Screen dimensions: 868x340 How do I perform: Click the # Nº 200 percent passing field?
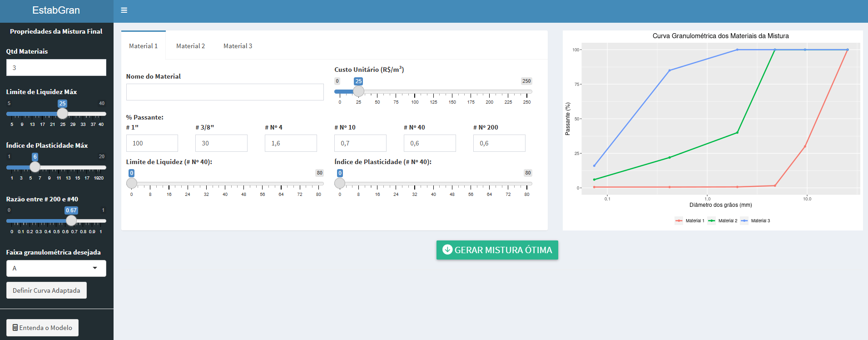(x=499, y=143)
